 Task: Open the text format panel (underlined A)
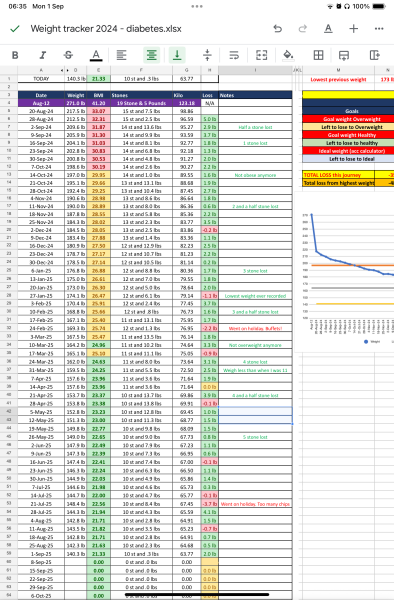coord(328,29)
